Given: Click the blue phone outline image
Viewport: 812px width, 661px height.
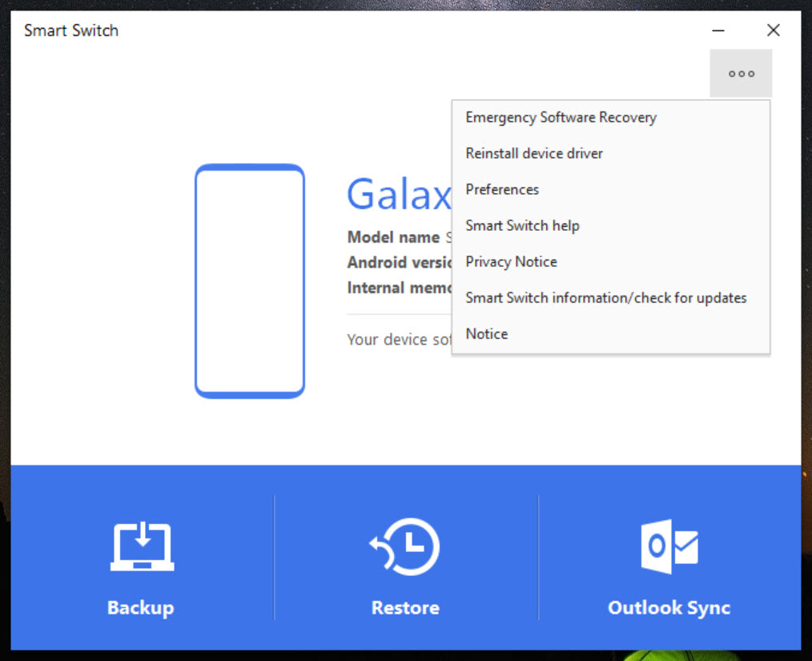Looking at the screenshot, I should (x=250, y=281).
